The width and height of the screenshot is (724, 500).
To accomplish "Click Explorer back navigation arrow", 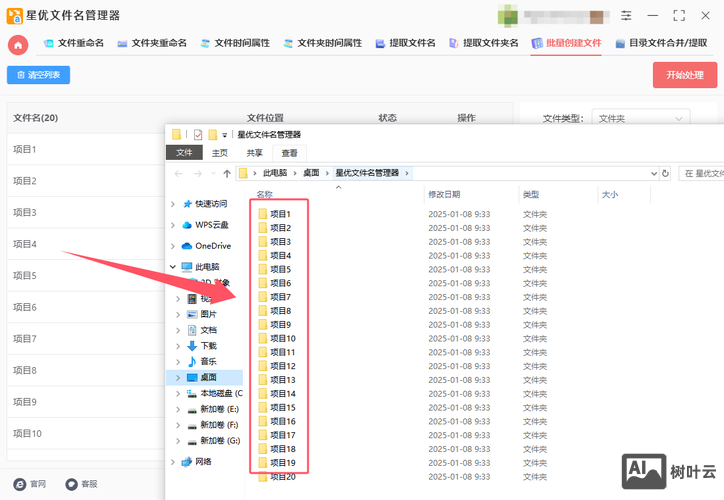I will (179, 174).
